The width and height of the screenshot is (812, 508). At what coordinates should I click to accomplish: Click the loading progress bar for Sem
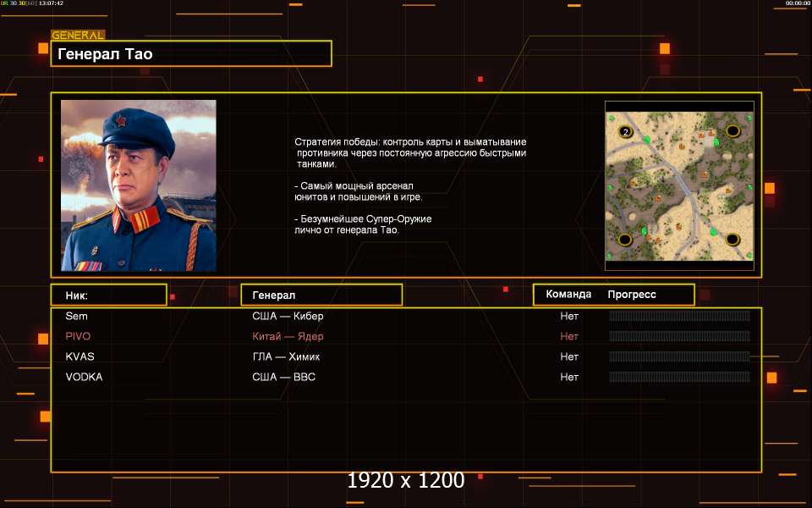[679, 316]
